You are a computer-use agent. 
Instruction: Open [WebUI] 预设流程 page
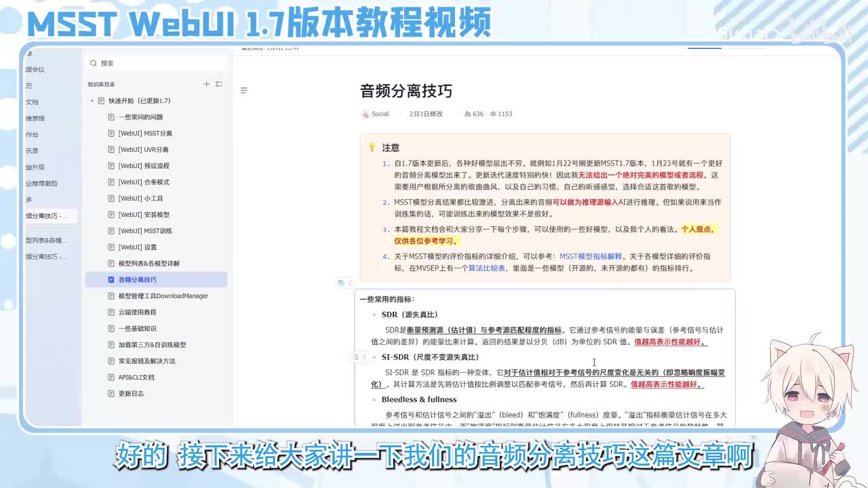pyautogui.click(x=144, y=165)
